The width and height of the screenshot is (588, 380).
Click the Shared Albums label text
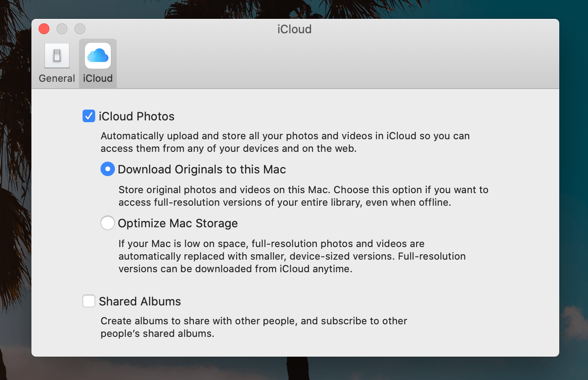(x=140, y=301)
